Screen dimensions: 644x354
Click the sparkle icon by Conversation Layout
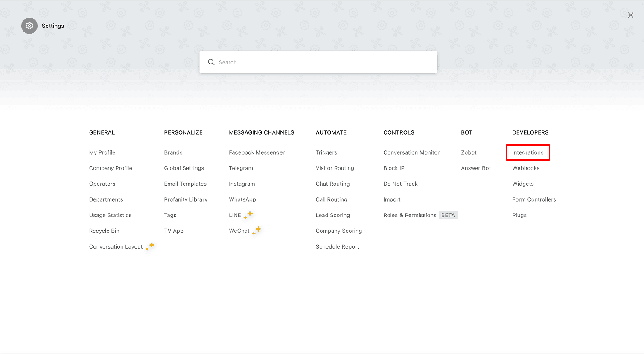[x=150, y=246]
